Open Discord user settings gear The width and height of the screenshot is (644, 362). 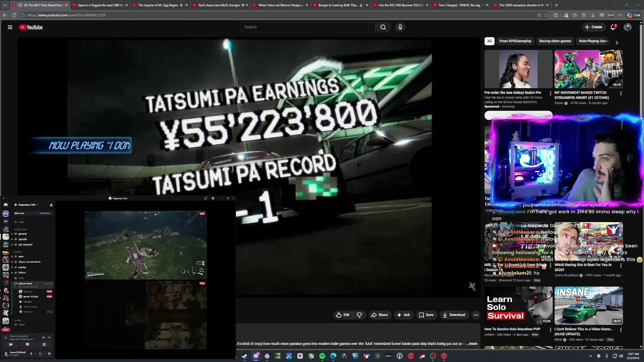pyautogui.click(x=49, y=353)
